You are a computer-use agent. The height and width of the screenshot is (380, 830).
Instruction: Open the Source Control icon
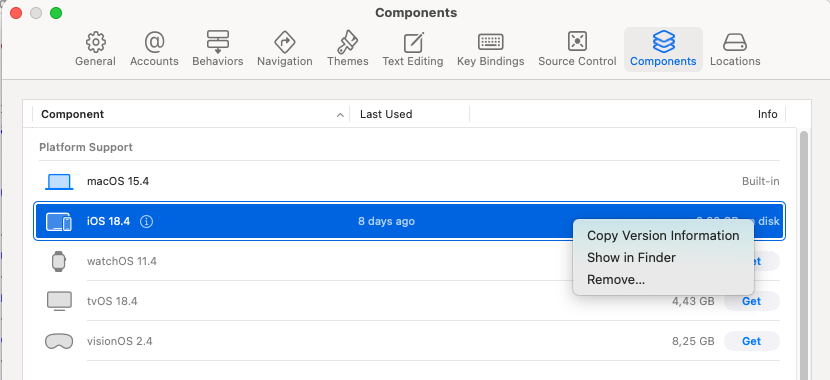click(x=577, y=42)
